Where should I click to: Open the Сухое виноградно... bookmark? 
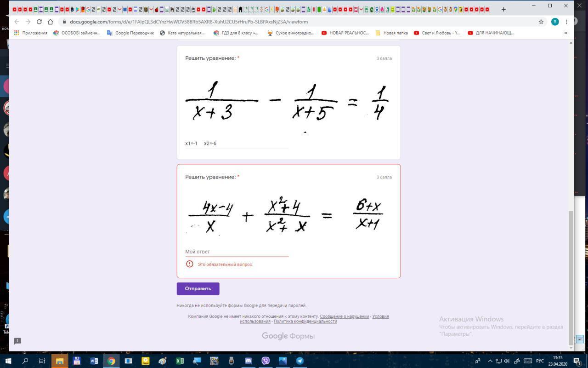[290, 33]
